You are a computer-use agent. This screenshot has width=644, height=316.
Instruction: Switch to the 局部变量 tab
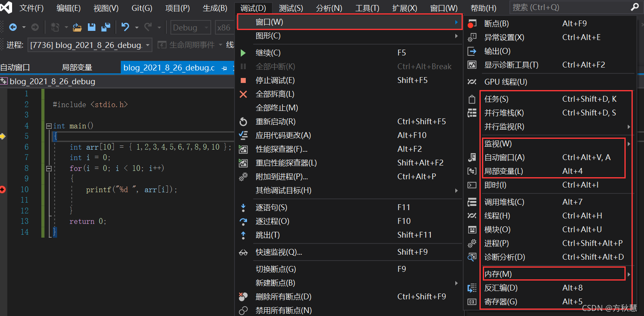click(77, 68)
